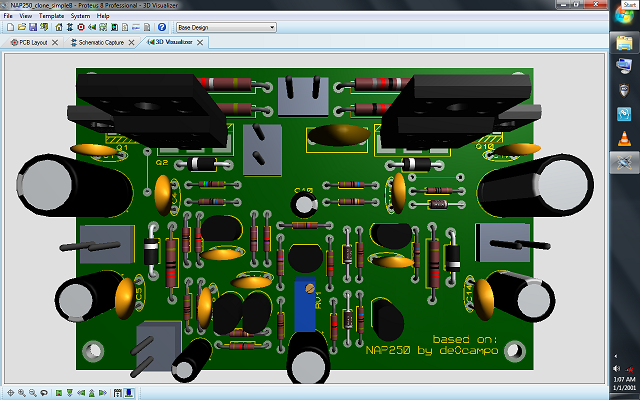Open the Gerber Viewer toolbar icon
The height and width of the screenshot is (400, 640).
tap(103, 27)
